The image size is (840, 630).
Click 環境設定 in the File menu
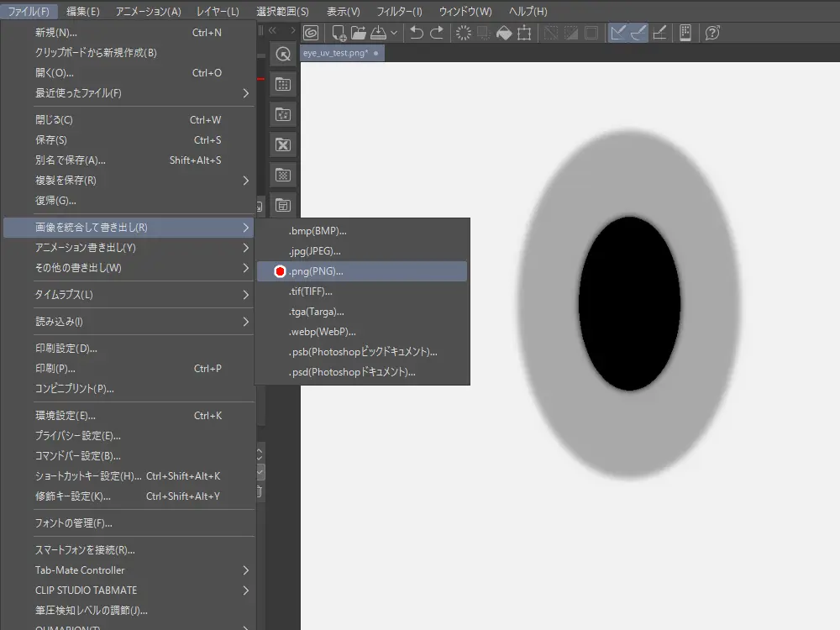[66, 416]
